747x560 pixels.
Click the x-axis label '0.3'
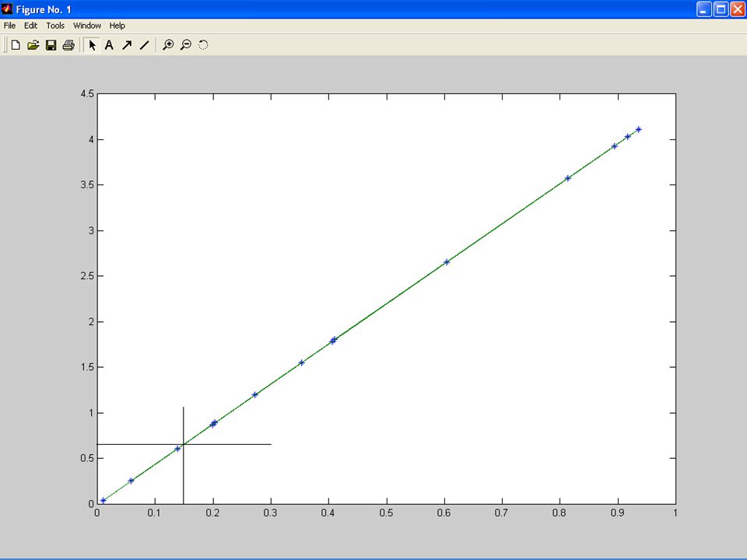pos(271,513)
